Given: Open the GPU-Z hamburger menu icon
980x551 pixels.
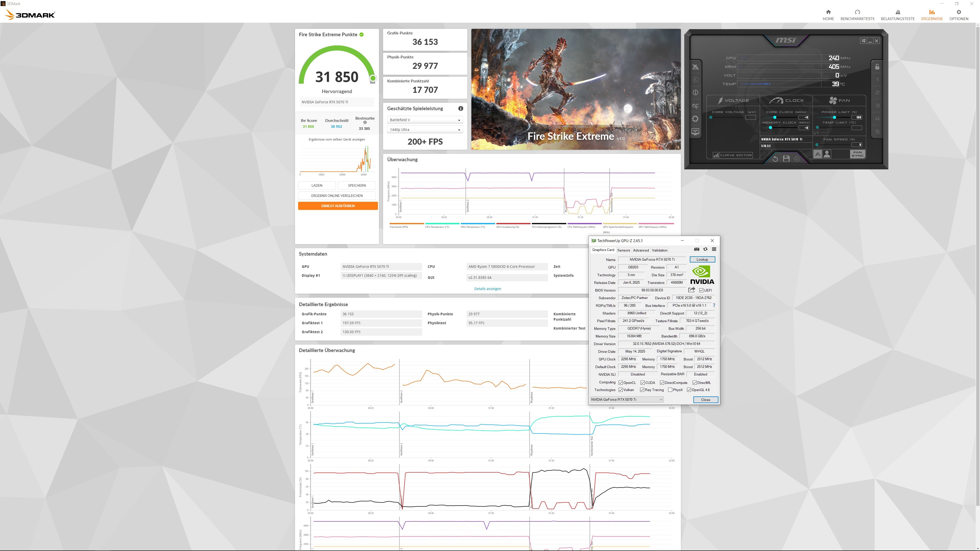Looking at the screenshot, I should tap(714, 249).
